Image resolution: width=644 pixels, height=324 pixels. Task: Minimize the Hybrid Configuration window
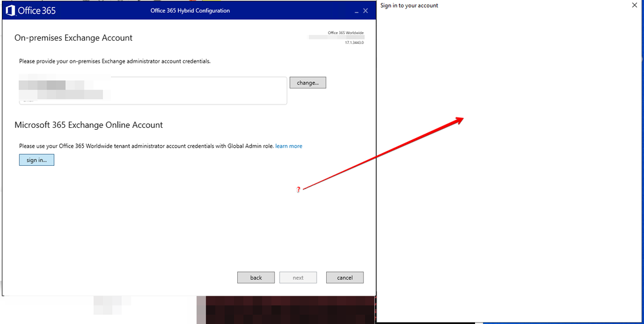pos(356,11)
